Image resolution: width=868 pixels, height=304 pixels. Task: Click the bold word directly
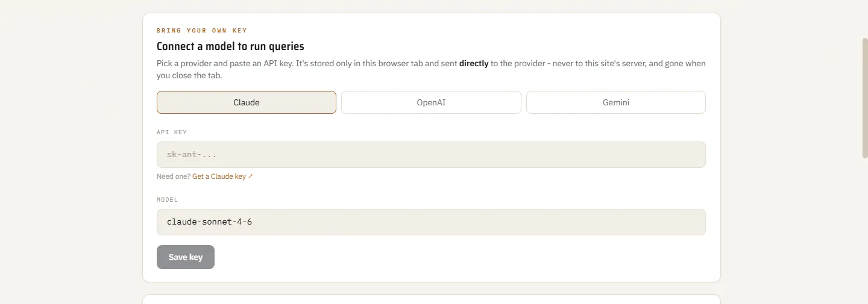tap(474, 63)
